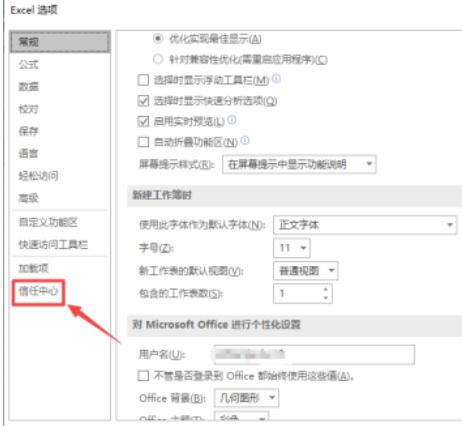The image size is (462, 426).
Task: Open the default font 正文字体 dropdown
Action: click(x=365, y=225)
